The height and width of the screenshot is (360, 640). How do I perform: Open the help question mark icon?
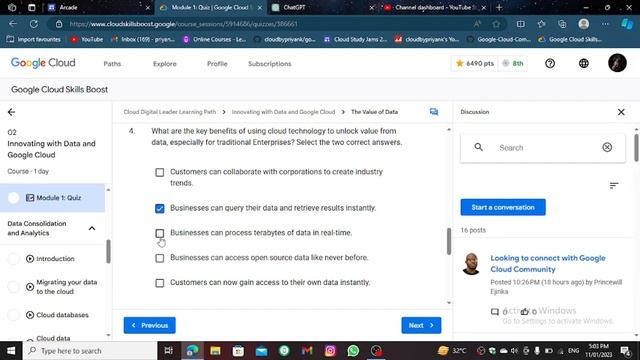(550, 63)
